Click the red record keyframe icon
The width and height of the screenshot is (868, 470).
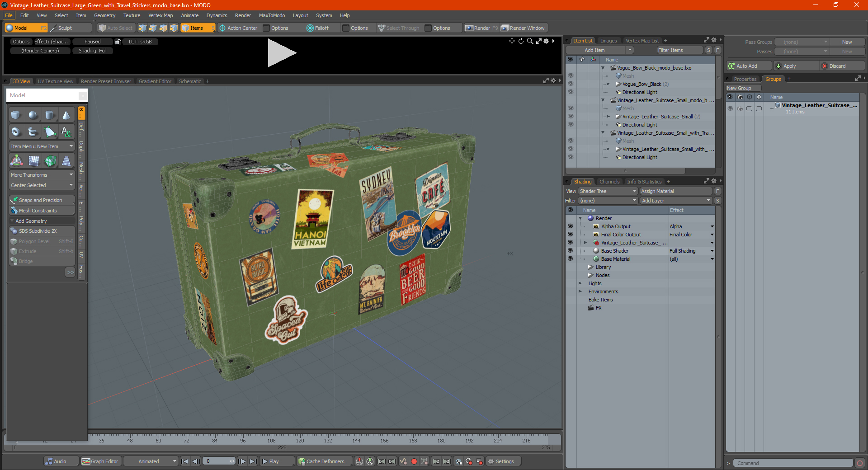point(414,461)
